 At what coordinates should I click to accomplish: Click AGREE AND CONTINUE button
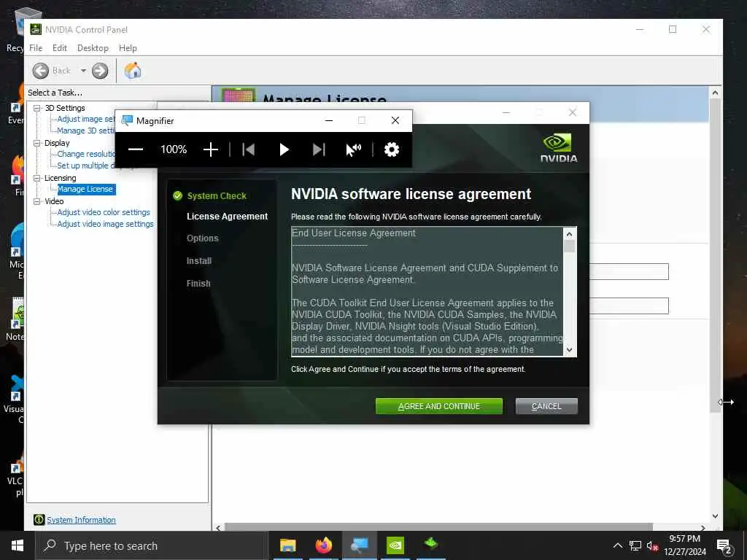click(x=438, y=406)
